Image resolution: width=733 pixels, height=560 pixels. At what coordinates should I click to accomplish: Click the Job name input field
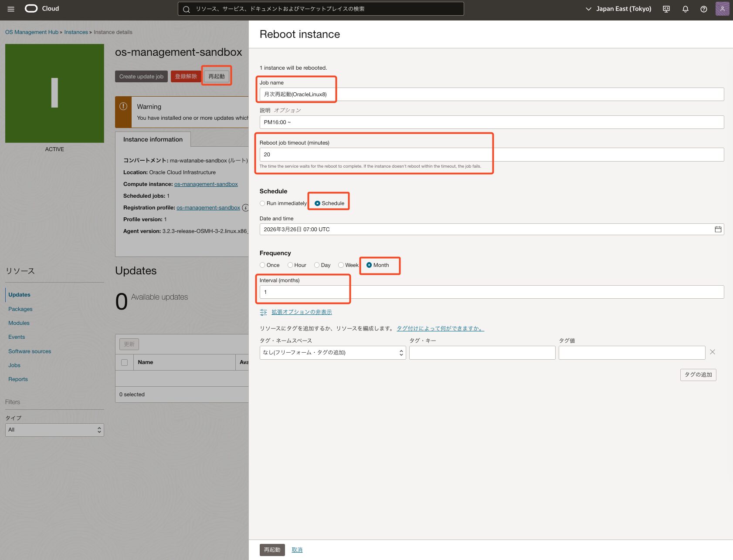coord(491,94)
